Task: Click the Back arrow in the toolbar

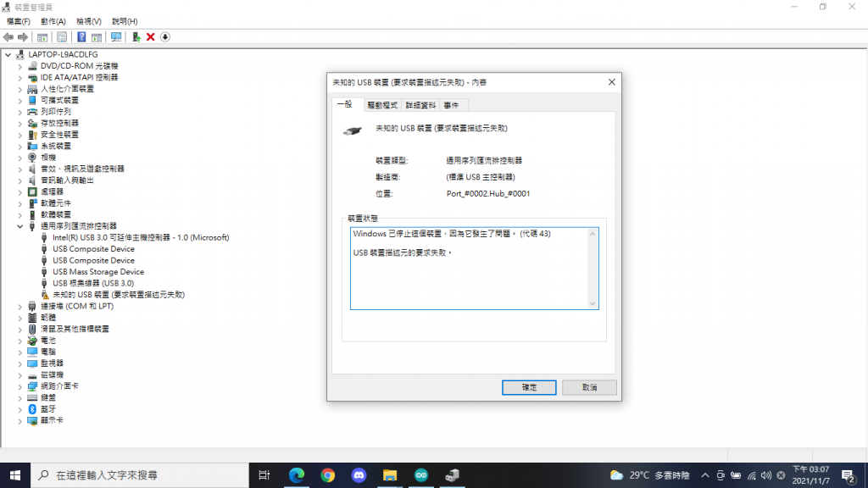Action: (8, 37)
